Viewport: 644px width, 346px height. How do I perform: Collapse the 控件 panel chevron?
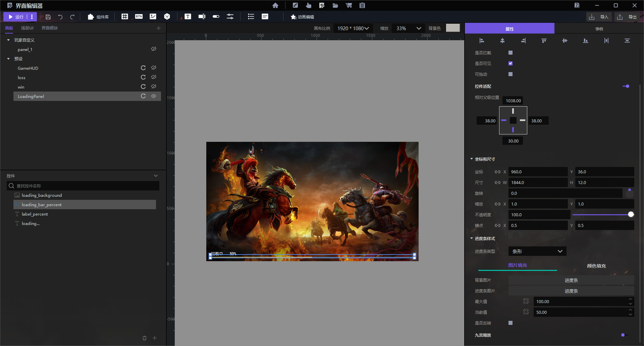pyautogui.click(x=156, y=176)
